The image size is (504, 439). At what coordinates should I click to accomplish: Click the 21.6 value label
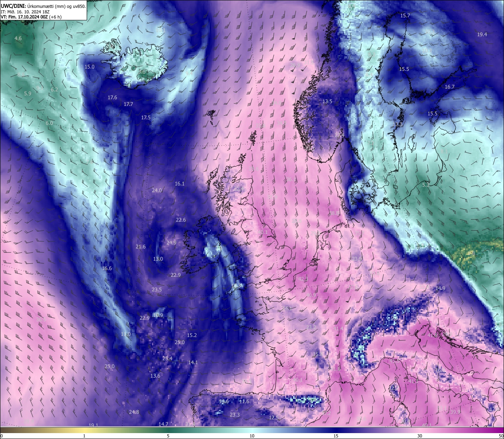[141, 246]
